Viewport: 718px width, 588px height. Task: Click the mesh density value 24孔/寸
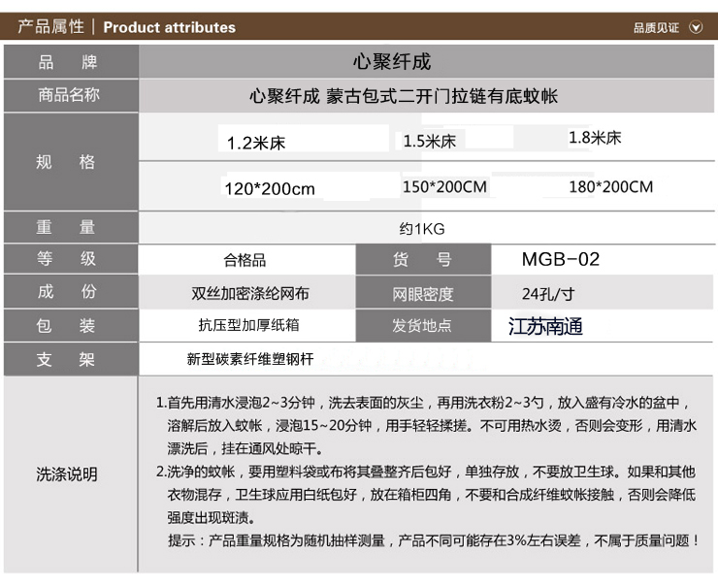548,294
